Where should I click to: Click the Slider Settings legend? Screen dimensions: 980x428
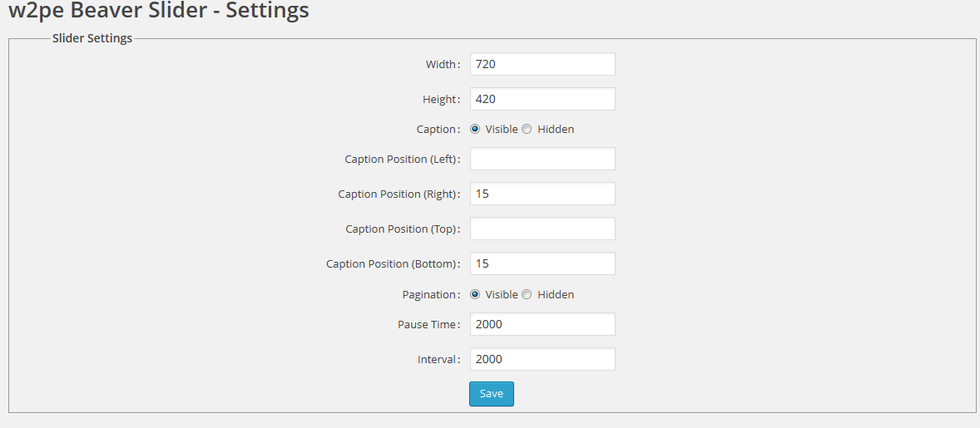coord(92,38)
